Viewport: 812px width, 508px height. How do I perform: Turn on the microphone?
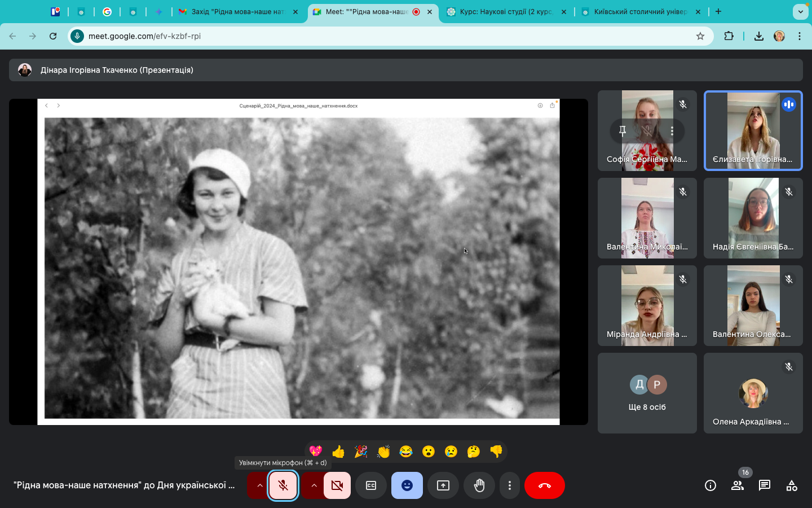click(x=283, y=485)
